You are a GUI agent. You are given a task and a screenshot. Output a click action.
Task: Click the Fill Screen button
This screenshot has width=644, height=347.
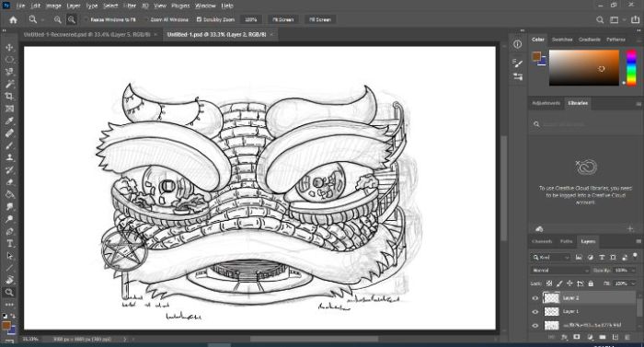coord(320,19)
